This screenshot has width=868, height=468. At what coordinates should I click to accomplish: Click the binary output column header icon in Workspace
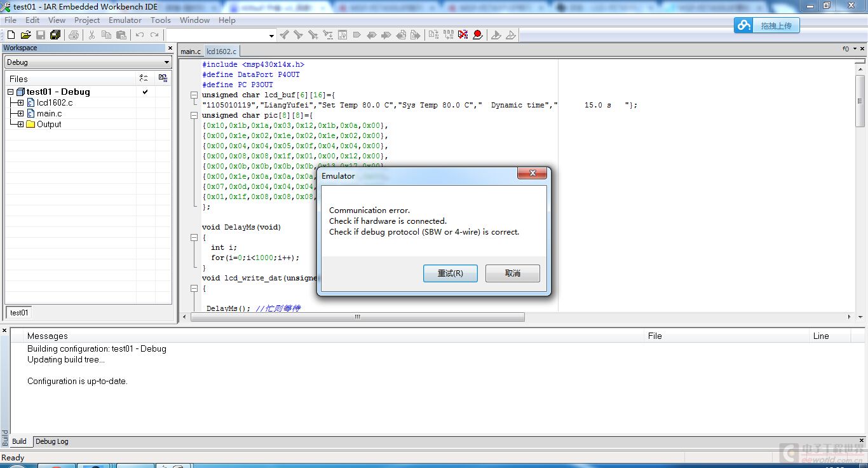[x=163, y=78]
